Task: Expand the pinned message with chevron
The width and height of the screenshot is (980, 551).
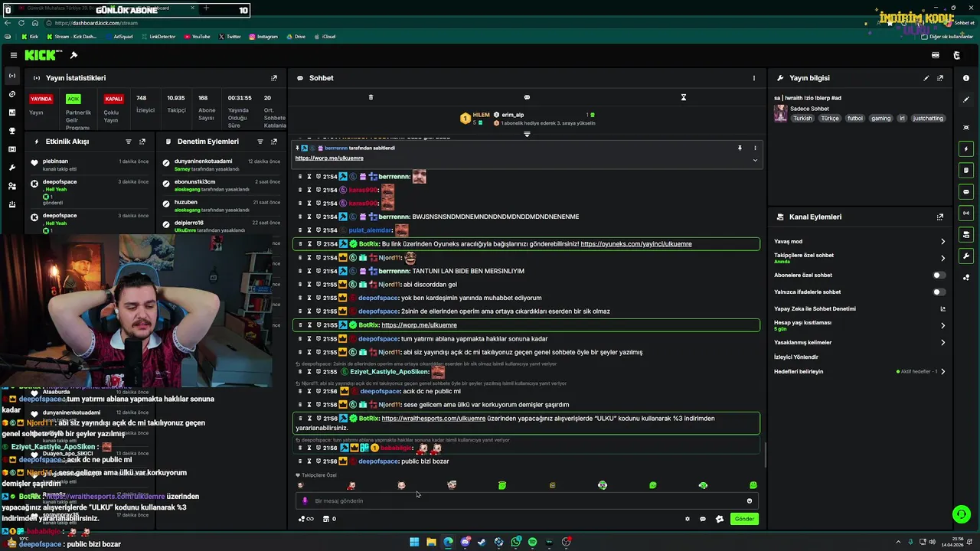Action: click(x=755, y=160)
